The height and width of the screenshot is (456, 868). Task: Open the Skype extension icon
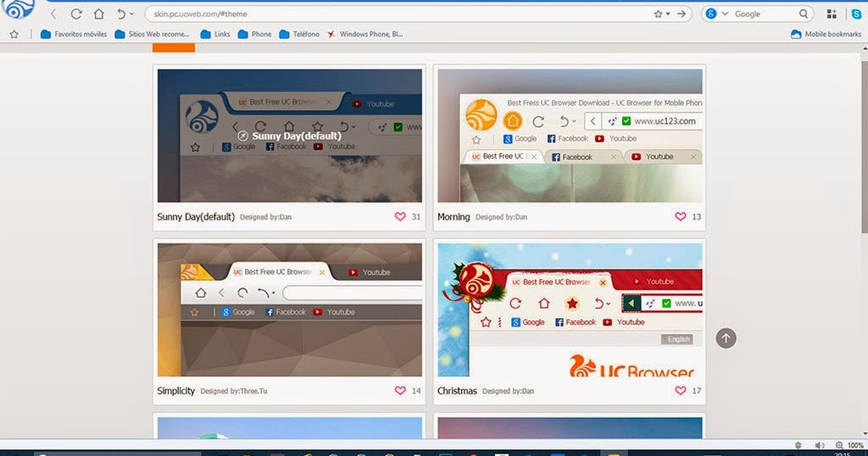(856, 14)
